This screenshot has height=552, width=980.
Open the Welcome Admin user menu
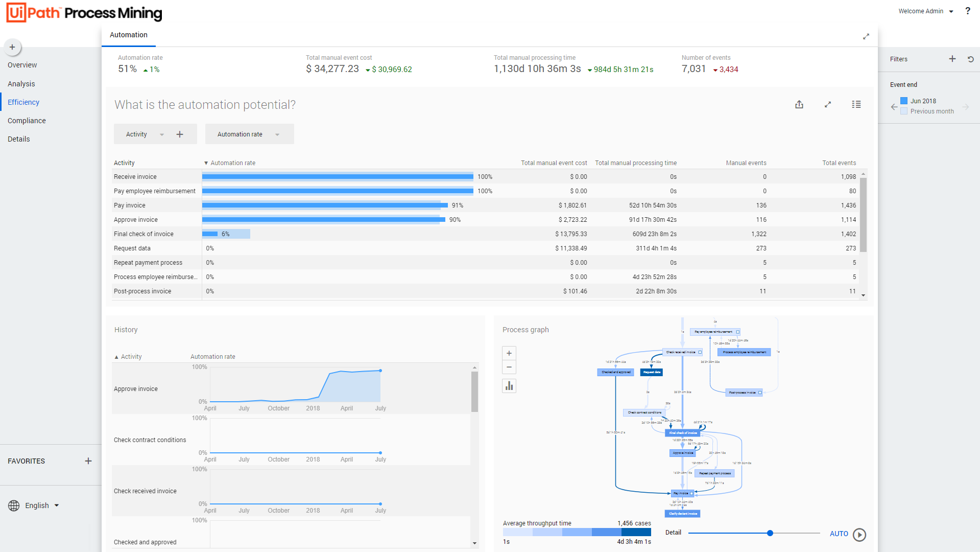(x=925, y=11)
